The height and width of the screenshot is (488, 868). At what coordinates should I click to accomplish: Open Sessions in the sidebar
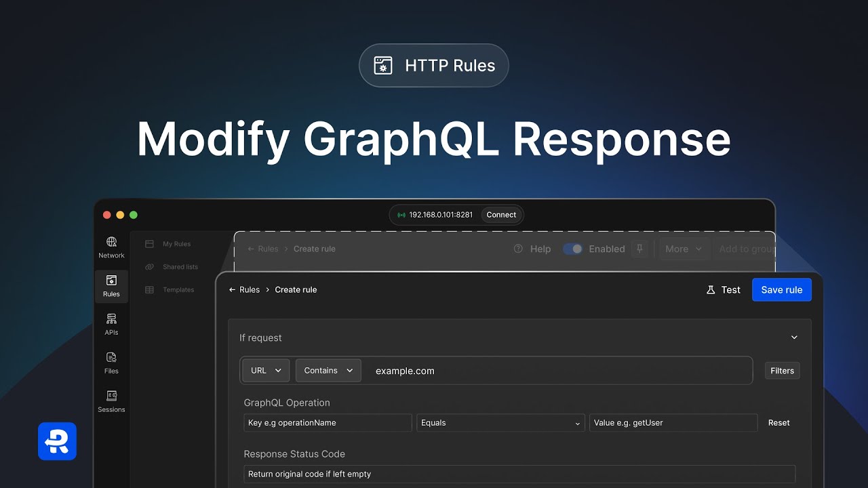(x=111, y=401)
